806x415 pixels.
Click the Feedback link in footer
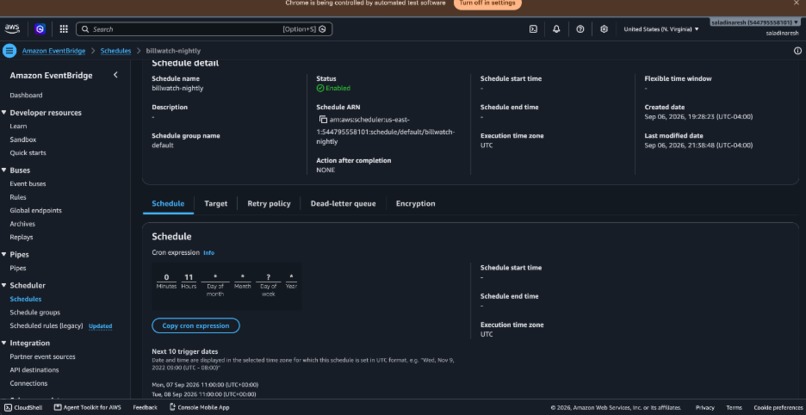tap(145, 407)
